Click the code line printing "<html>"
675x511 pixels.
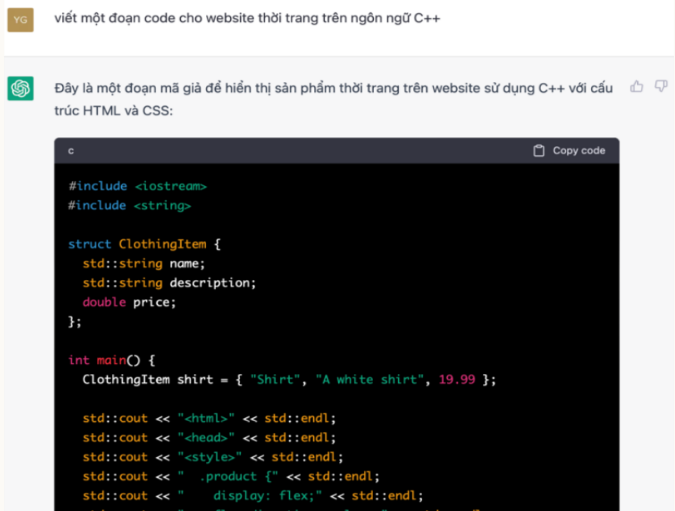(209, 418)
